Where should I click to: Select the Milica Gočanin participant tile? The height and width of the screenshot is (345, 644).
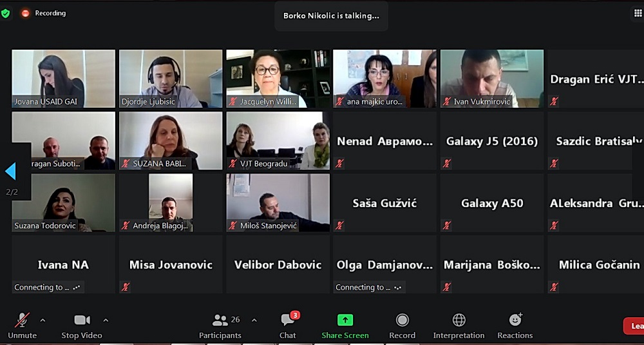point(596,264)
